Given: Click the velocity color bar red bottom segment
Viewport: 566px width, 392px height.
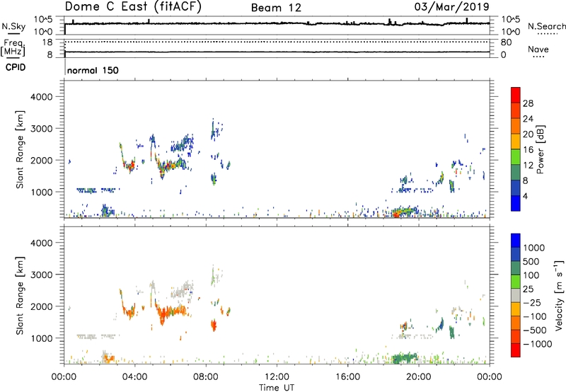Looking at the screenshot, I should tap(516, 350).
